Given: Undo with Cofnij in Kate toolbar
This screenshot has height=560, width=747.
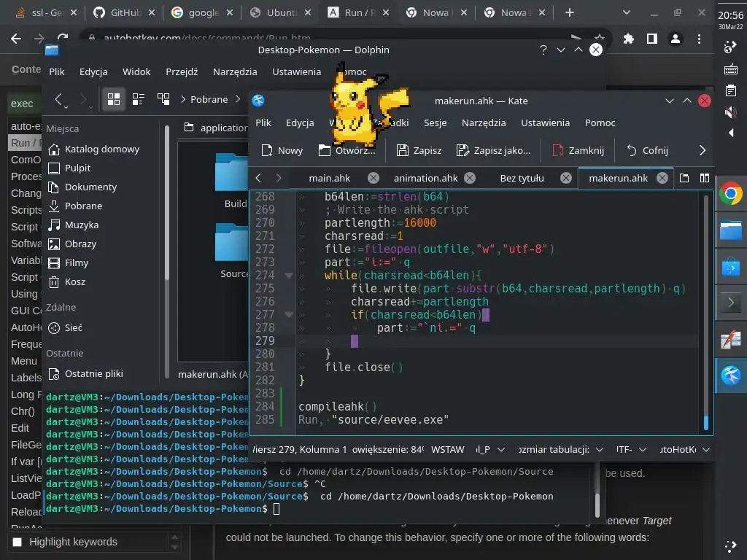Looking at the screenshot, I should click(x=647, y=150).
